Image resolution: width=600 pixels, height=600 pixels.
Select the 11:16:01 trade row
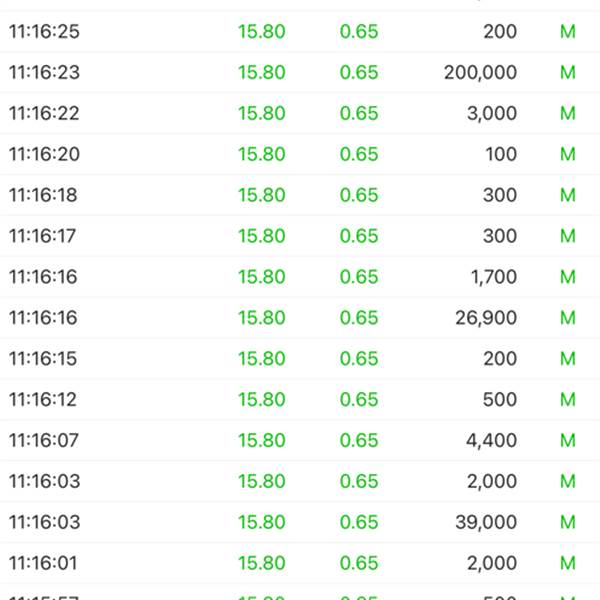pos(300,564)
